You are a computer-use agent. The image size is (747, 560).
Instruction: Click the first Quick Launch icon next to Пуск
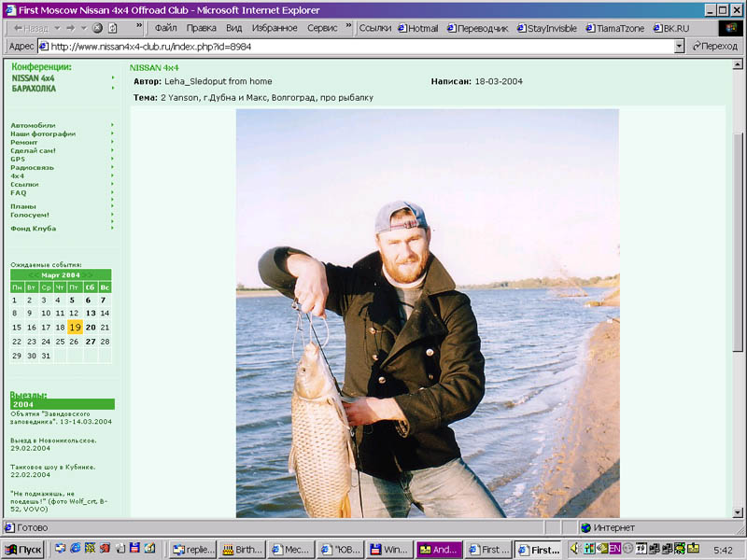pyautogui.click(x=60, y=549)
